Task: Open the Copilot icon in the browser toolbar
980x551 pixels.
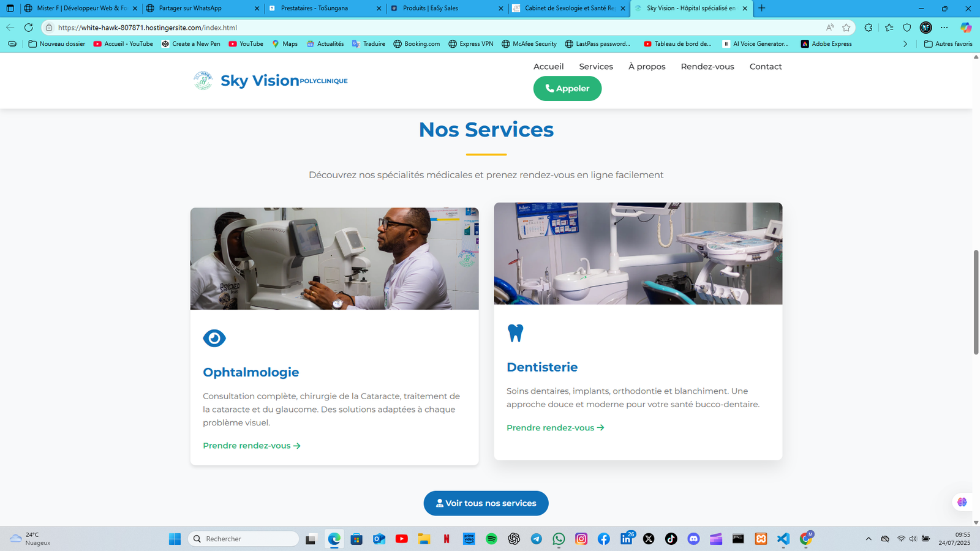Action: pyautogui.click(x=966, y=28)
